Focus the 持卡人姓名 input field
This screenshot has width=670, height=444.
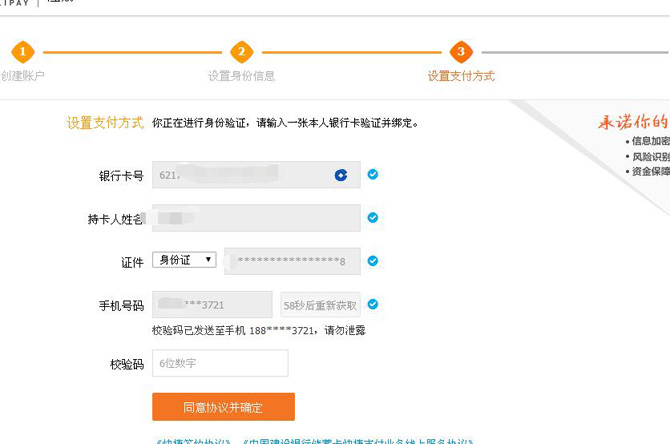tap(256, 218)
